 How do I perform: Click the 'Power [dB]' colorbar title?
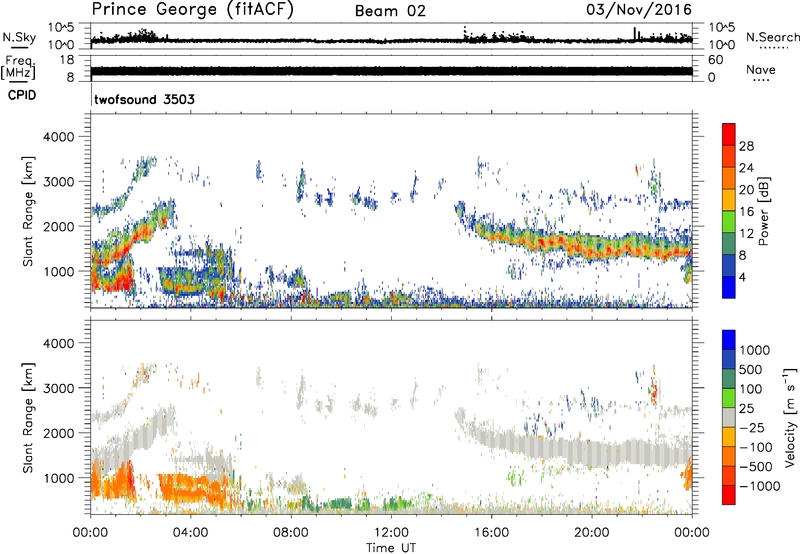(763, 211)
